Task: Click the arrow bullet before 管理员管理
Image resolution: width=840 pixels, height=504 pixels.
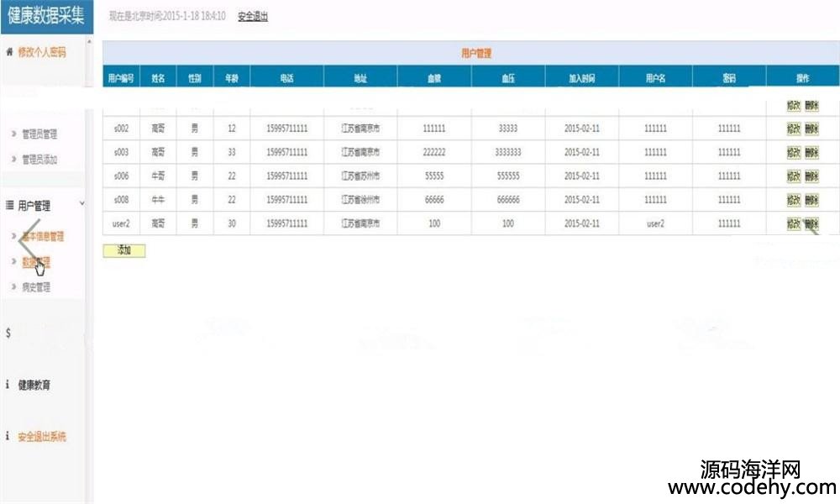Action: [14, 134]
